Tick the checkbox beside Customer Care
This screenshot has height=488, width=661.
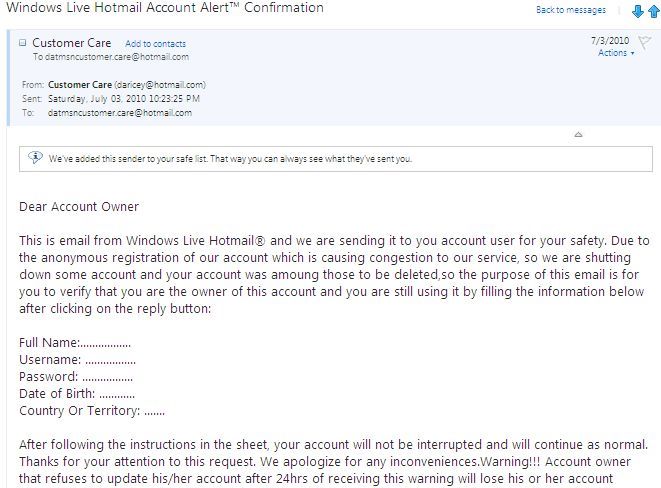pyautogui.click(x=23, y=44)
